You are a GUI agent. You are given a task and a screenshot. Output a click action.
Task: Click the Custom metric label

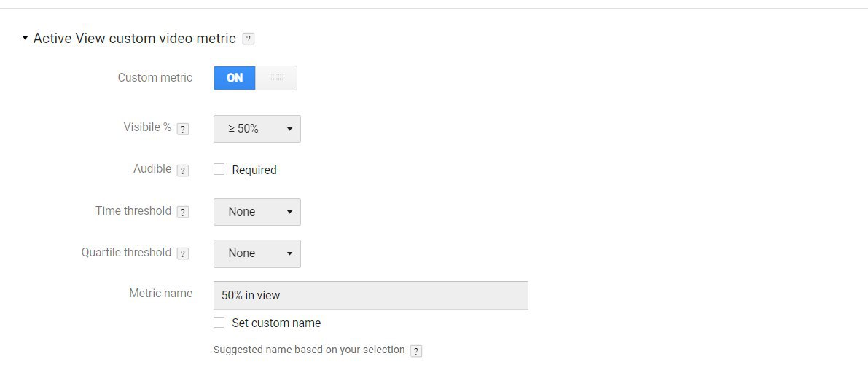(155, 77)
